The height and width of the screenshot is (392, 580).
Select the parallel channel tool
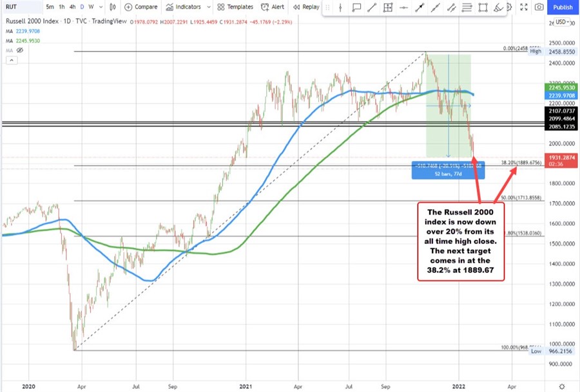(x=451, y=7)
